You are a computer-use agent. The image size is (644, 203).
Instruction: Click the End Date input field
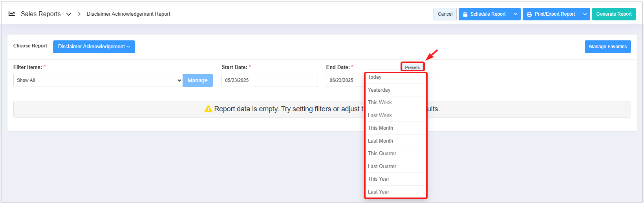[345, 80]
